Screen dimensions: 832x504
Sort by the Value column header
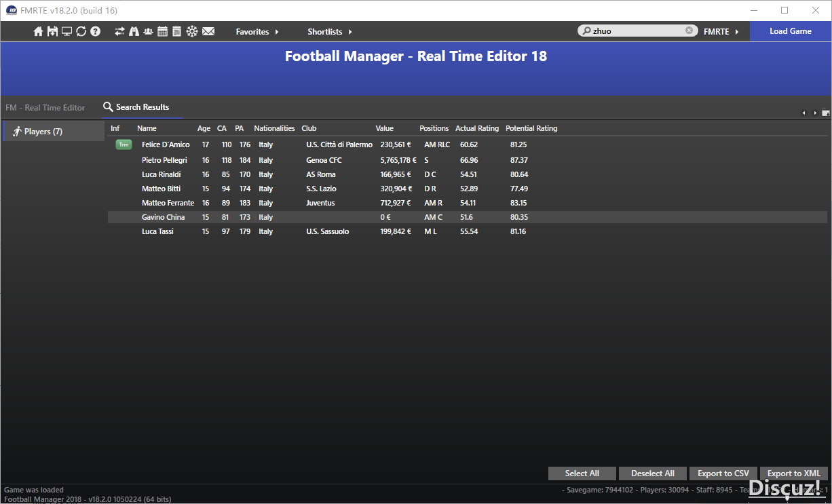tap(385, 128)
